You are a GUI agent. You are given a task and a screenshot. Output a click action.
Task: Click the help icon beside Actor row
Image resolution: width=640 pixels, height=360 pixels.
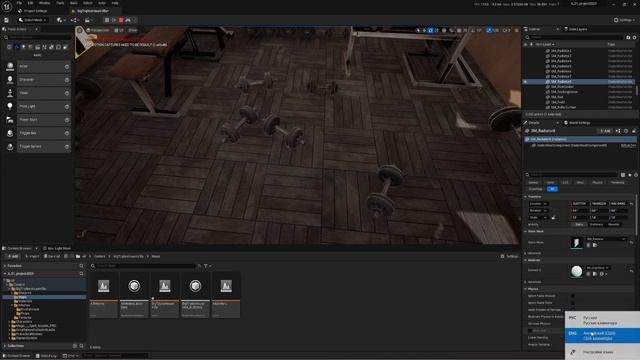67,66
